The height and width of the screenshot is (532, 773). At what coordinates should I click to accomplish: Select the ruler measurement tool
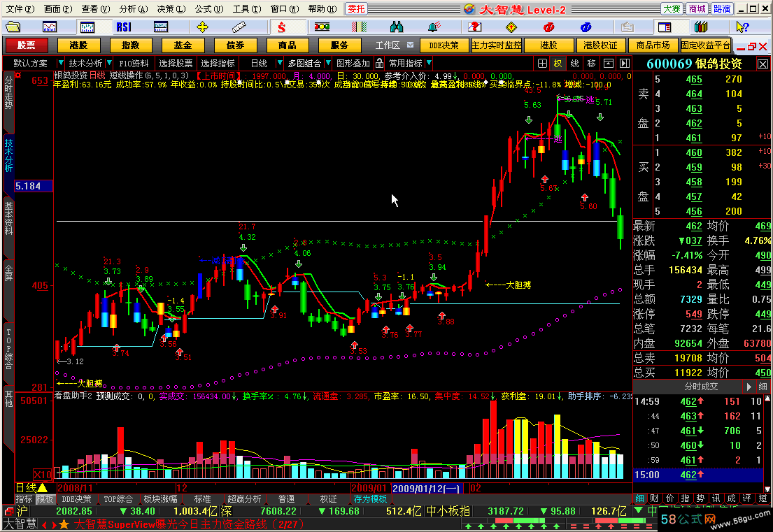(x=239, y=27)
